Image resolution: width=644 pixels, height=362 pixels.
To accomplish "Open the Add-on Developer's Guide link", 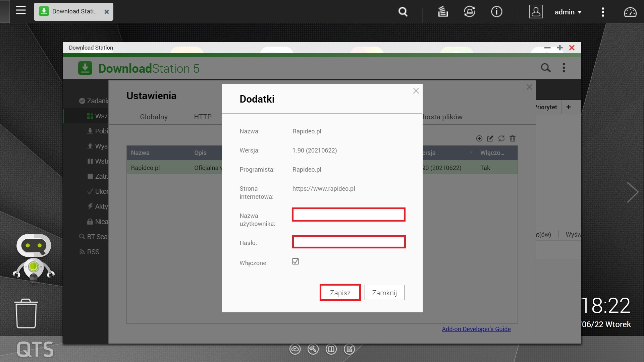I will coord(476,329).
